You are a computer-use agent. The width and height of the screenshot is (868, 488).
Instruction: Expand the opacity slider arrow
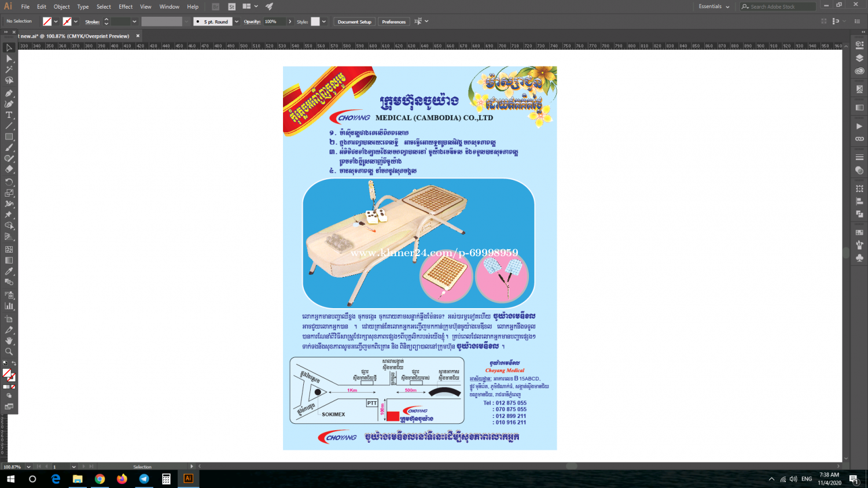coord(290,21)
